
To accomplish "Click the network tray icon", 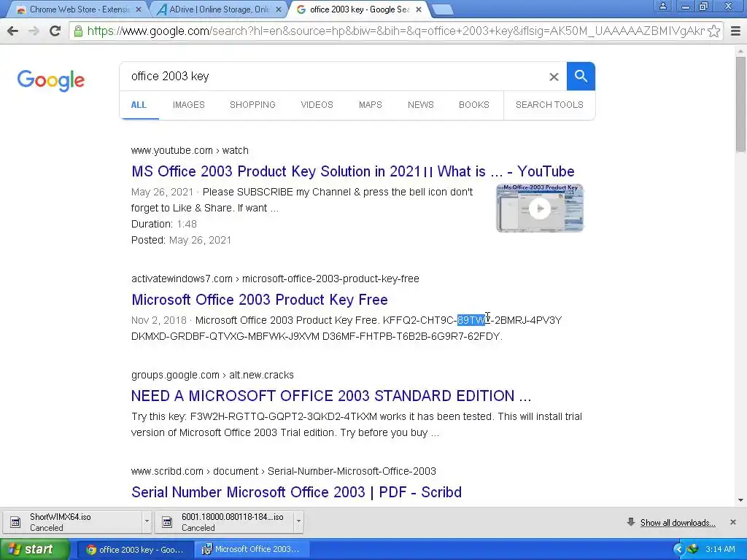I will pyautogui.click(x=693, y=549).
